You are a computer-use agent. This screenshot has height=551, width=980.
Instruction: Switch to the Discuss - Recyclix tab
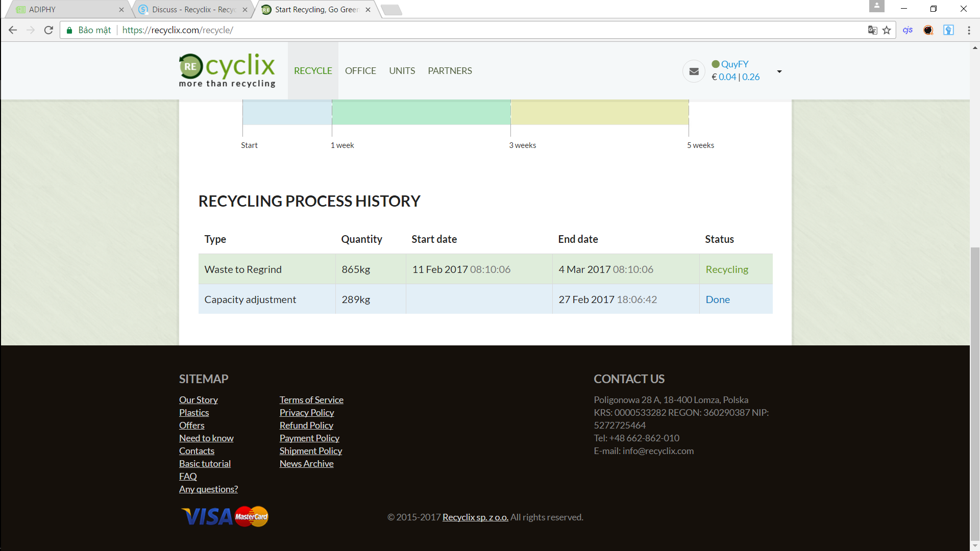(x=191, y=9)
